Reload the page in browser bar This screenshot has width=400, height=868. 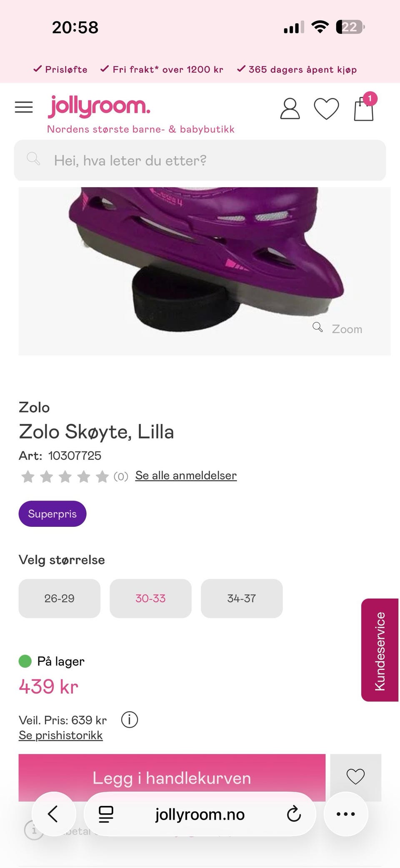(294, 814)
